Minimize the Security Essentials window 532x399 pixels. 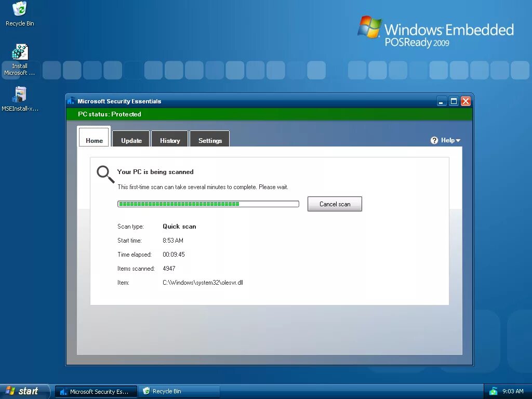tap(442, 101)
